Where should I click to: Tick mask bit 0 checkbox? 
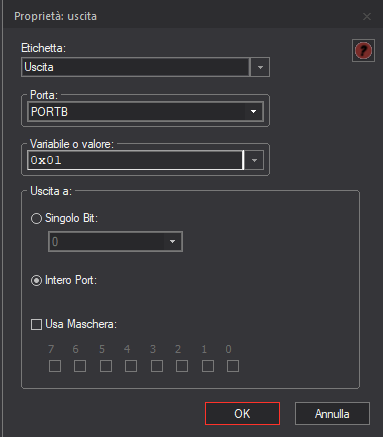233,366
